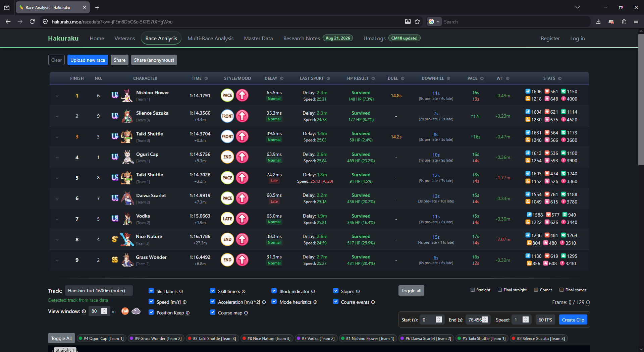Click the WT column info icon

[507, 78]
